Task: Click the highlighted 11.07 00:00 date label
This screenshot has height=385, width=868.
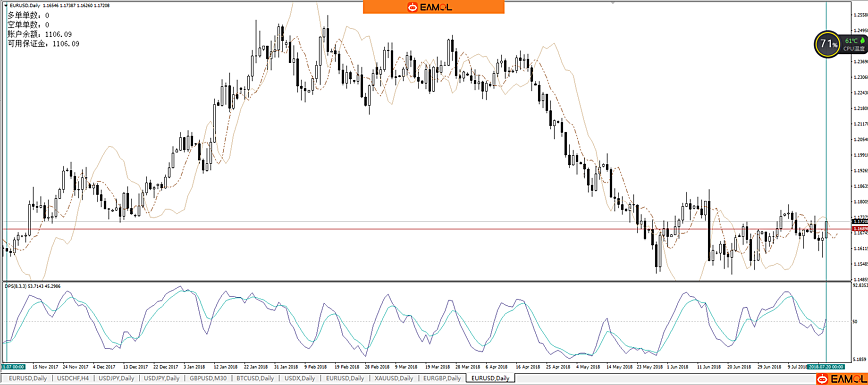Action: click(x=13, y=367)
